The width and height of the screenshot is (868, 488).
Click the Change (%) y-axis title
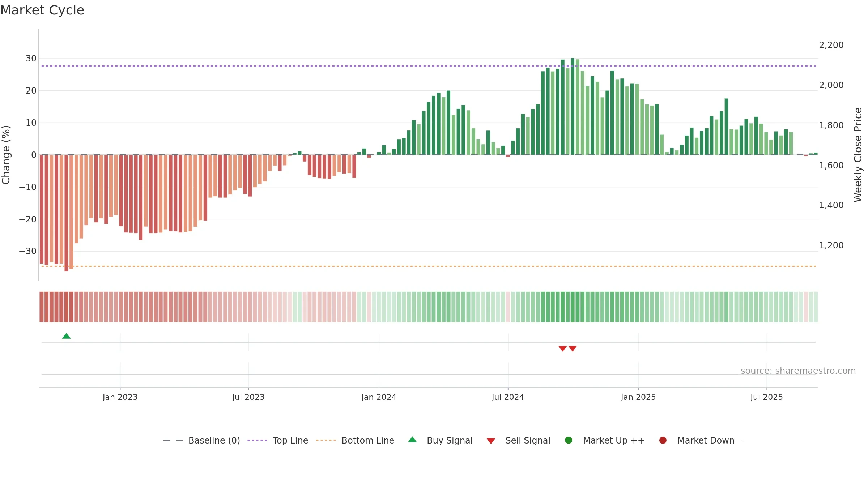tap(6, 155)
